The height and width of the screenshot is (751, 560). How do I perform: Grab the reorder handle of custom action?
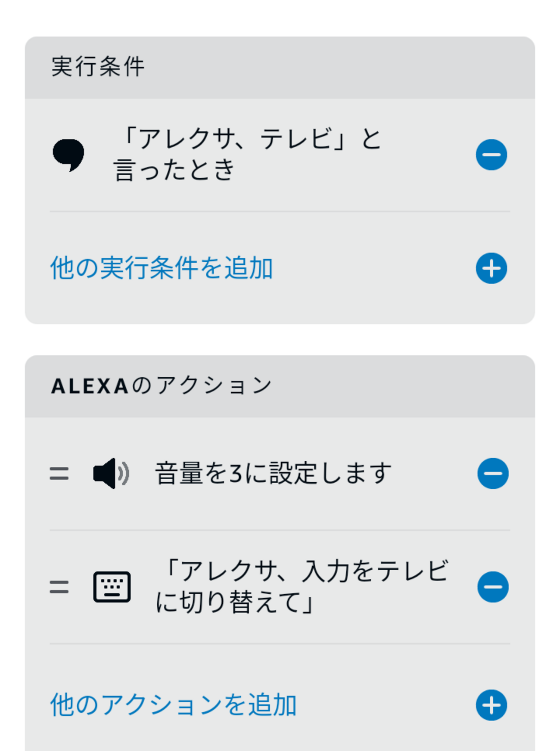[x=59, y=587]
